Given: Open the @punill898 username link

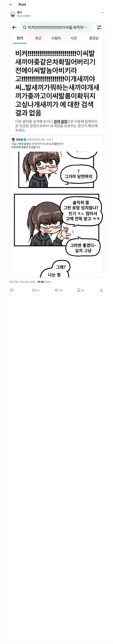Looking at the screenshot, I should pyautogui.click(x=24, y=16).
